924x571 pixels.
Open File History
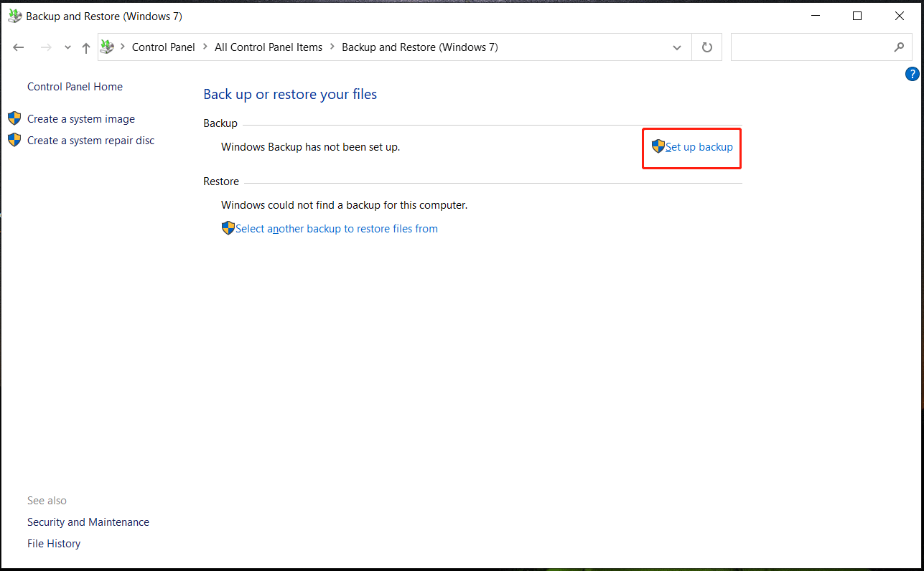(x=53, y=543)
